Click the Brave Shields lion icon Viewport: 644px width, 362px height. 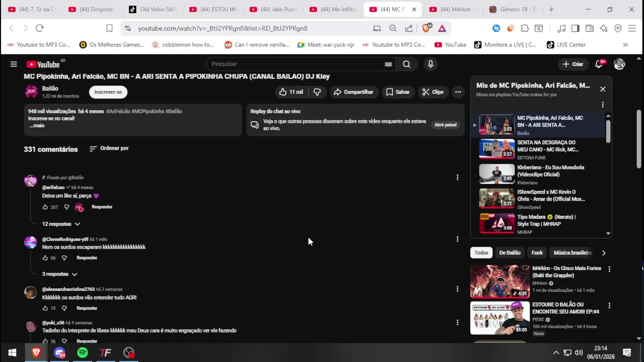(x=426, y=28)
